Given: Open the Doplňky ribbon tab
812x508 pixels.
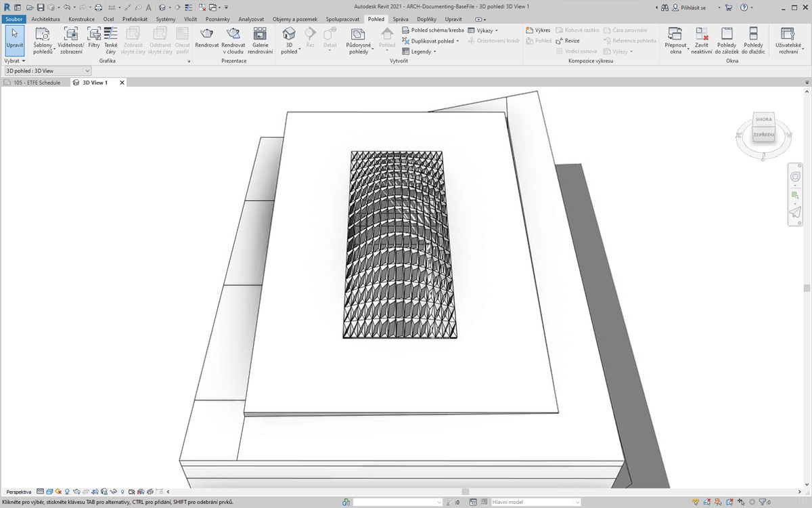Looking at the screenshot, I should (426, 19).
